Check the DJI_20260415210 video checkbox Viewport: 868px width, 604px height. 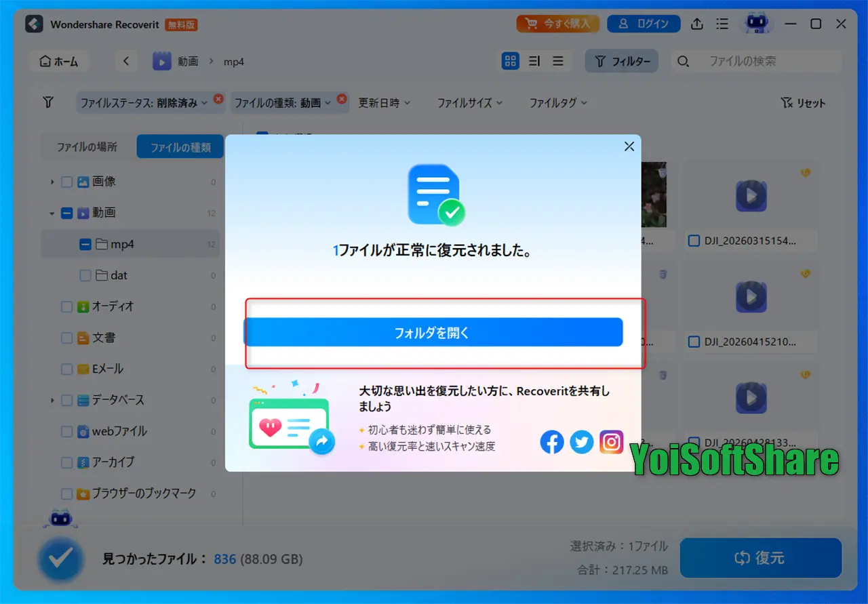[693, 342]
